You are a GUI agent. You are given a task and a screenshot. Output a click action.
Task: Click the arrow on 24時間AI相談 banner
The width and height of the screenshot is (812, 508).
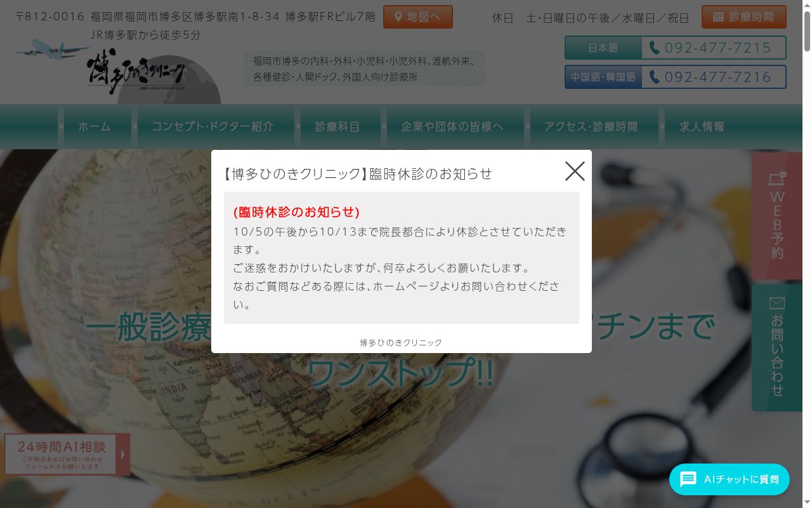click(123, 454)
